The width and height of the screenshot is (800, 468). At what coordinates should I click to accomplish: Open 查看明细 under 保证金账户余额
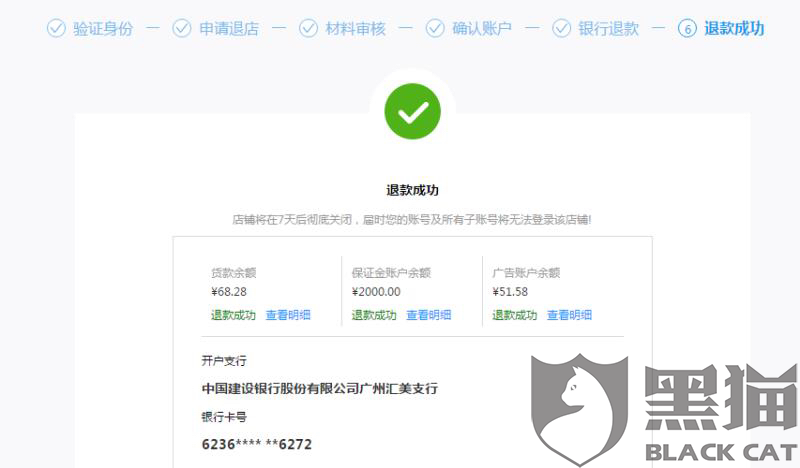click(x=429, y=315)
